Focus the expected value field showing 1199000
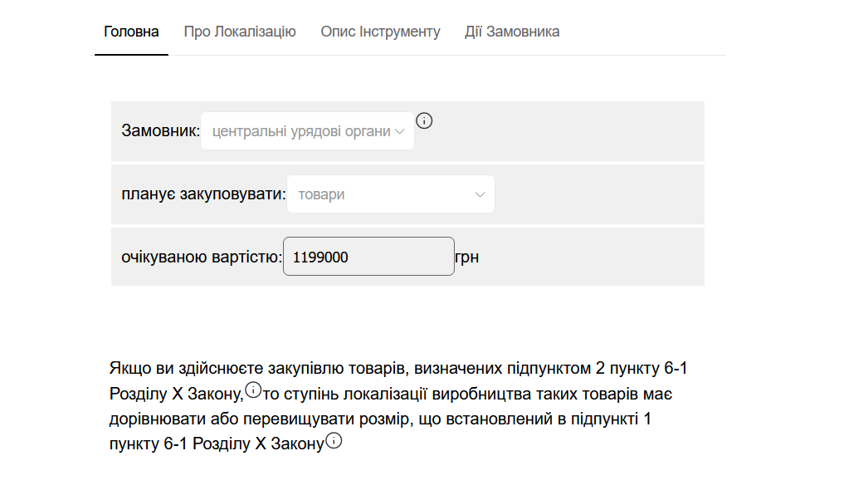This screenshot has width=868, height=500. click(368, 257)
